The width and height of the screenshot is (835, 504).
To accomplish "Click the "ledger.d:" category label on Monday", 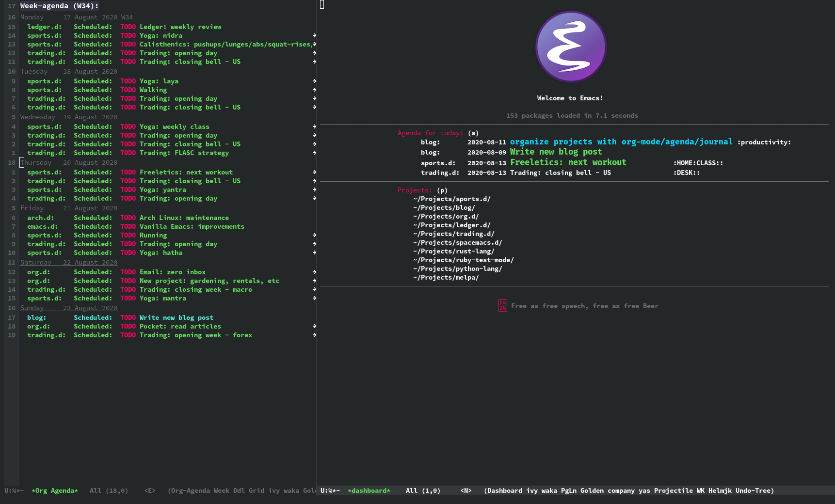I will click(45, 27).
